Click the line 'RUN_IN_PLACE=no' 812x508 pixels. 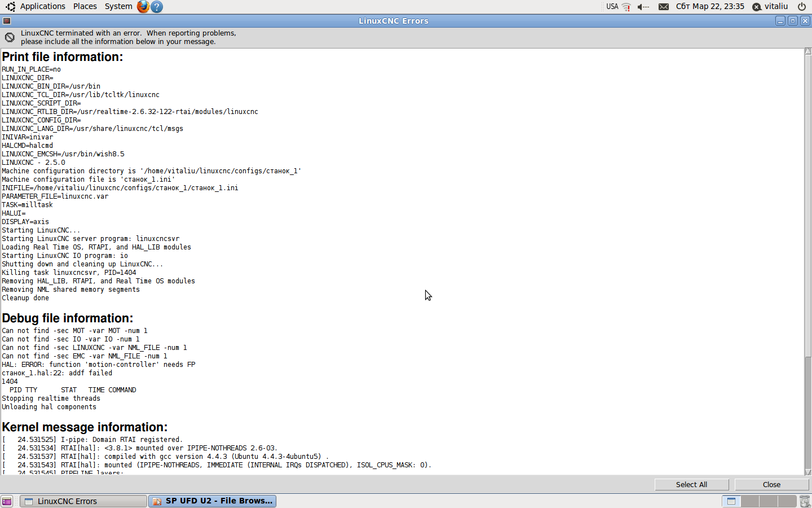[x=31, y=69]
